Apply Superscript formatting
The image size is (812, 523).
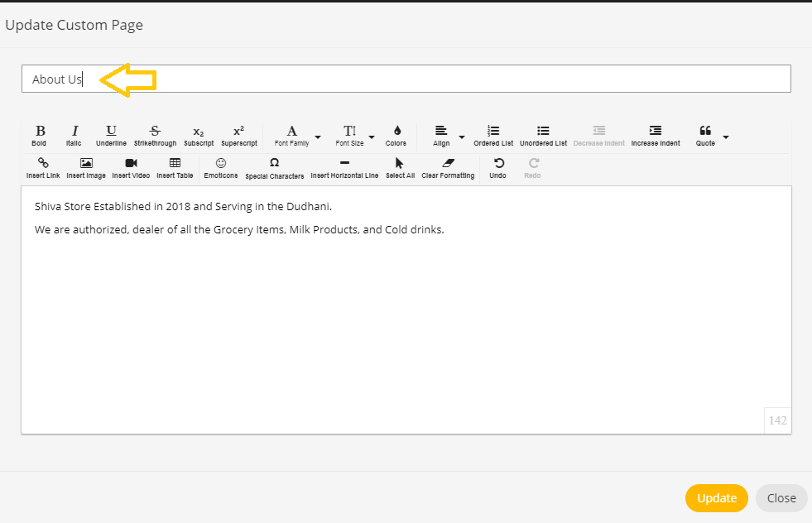[x=239, y=136]
